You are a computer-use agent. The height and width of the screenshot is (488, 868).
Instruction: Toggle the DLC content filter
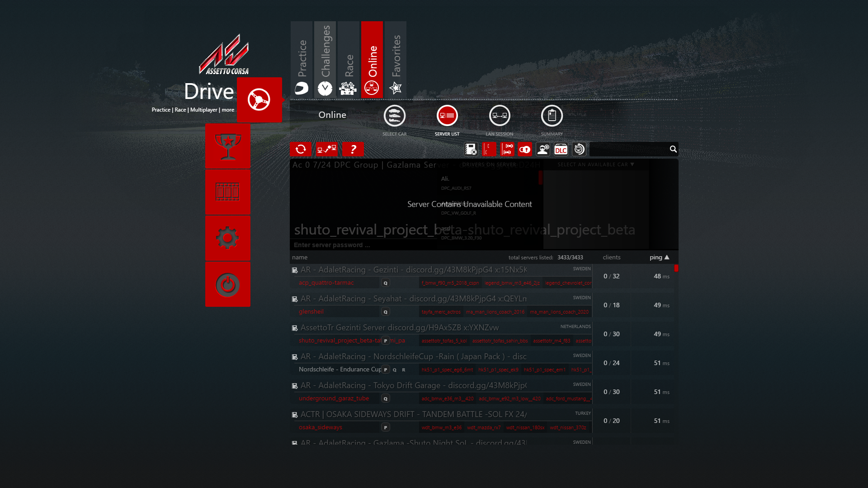(x=561, y=149)
